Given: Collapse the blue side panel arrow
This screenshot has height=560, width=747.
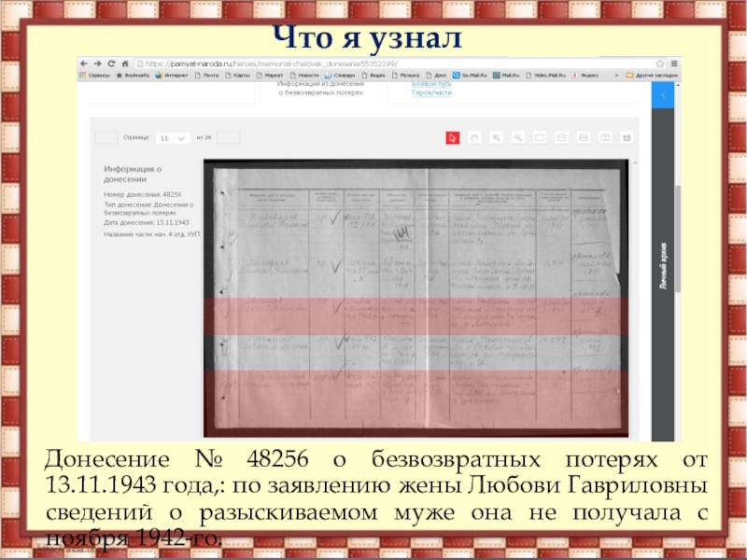Looking at the screenshot, I should [663, 95].
